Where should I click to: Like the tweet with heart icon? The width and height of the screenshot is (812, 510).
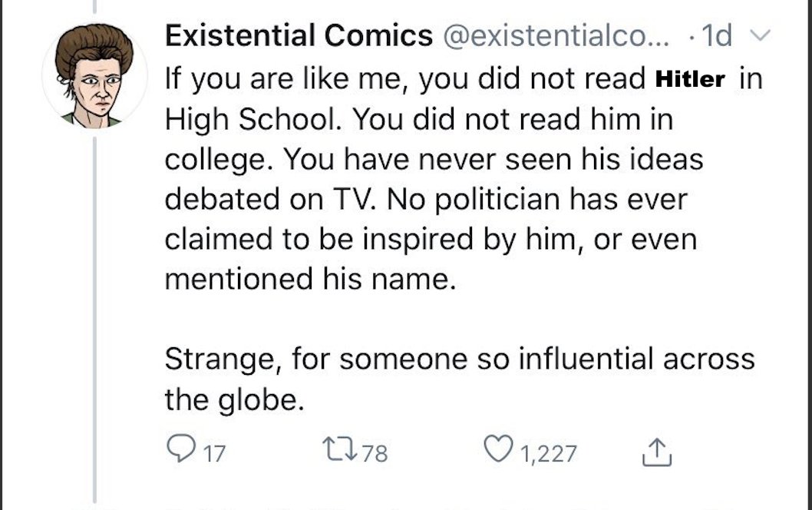pyautogui.click(x=500, y=451)
